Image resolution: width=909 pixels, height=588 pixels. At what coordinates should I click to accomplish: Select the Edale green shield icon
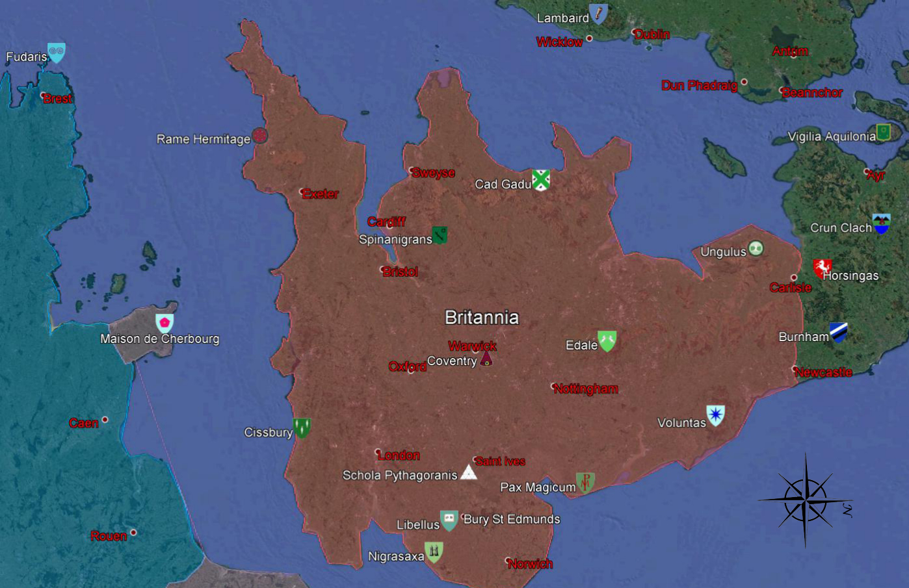[x=607, y=340]
